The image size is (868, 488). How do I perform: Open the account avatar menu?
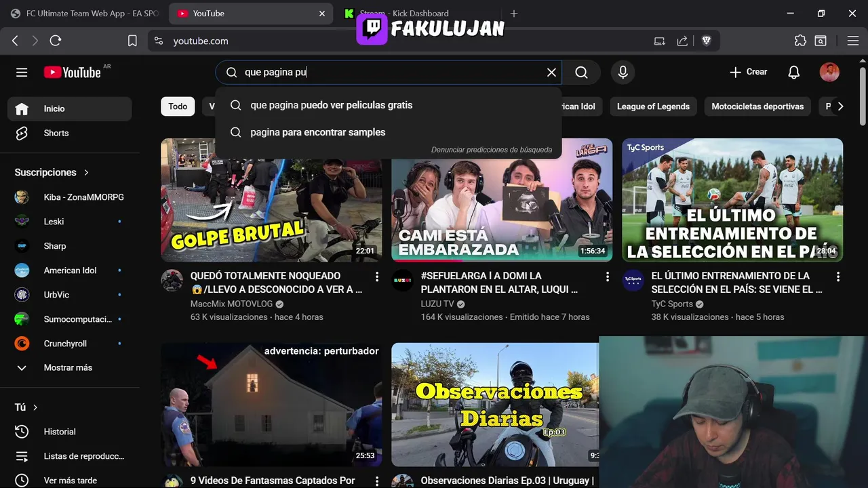[x=829, y=72]
